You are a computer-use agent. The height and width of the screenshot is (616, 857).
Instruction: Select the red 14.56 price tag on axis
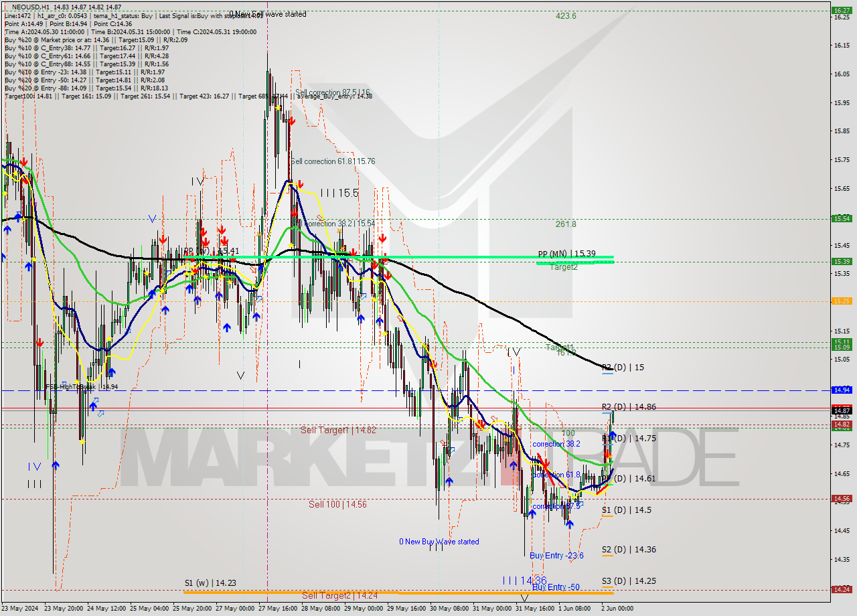point(841,498)
